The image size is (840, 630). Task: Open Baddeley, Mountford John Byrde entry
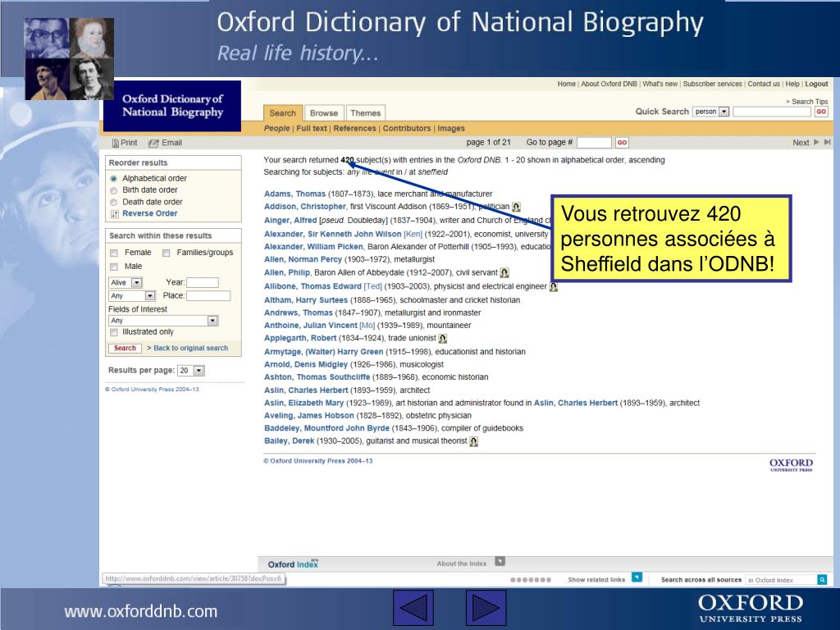tap(326, 428)
